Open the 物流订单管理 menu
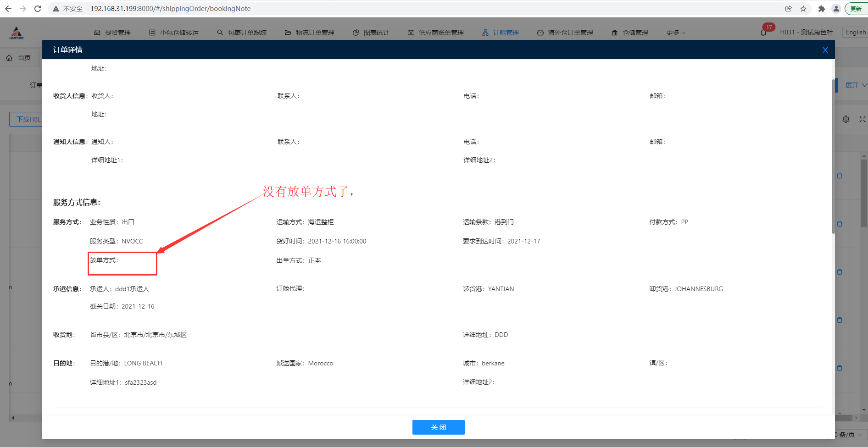The image size is (868, 447). point(310,33)
